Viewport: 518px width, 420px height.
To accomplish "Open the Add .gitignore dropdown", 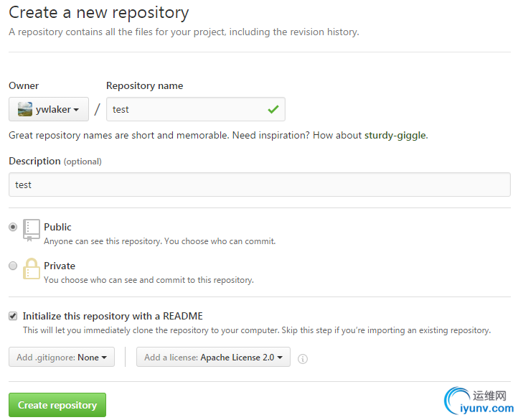I will click(x=62, y=357).
